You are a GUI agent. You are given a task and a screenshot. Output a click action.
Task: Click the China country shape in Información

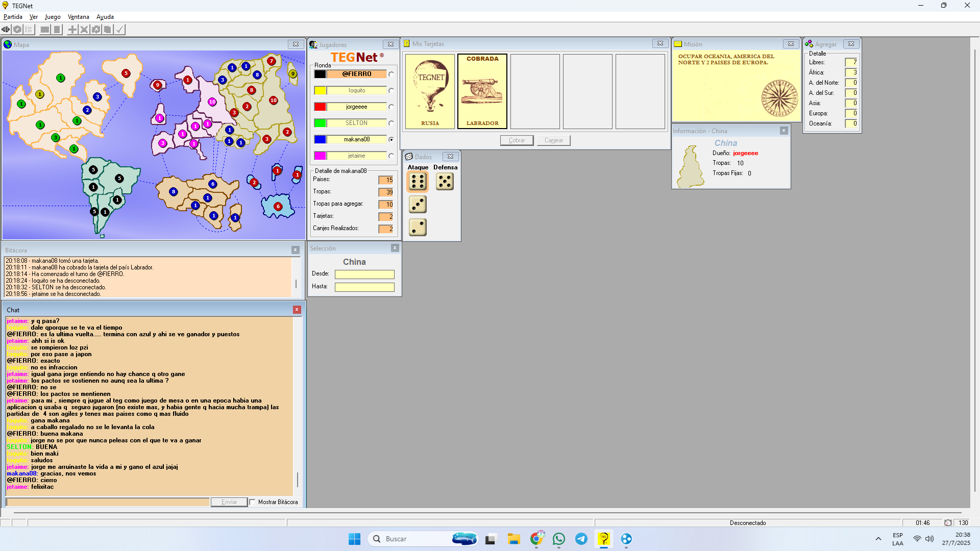coord(690,166)
